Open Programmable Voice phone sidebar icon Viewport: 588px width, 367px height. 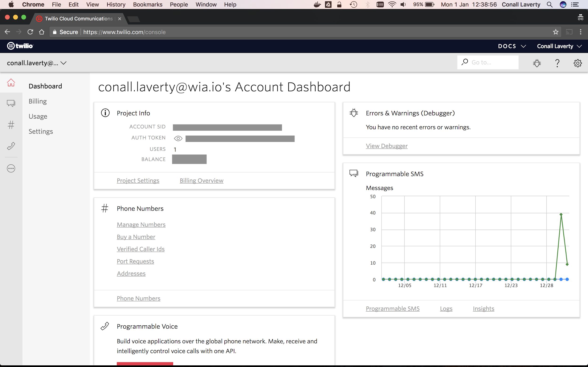click(11, 146)
